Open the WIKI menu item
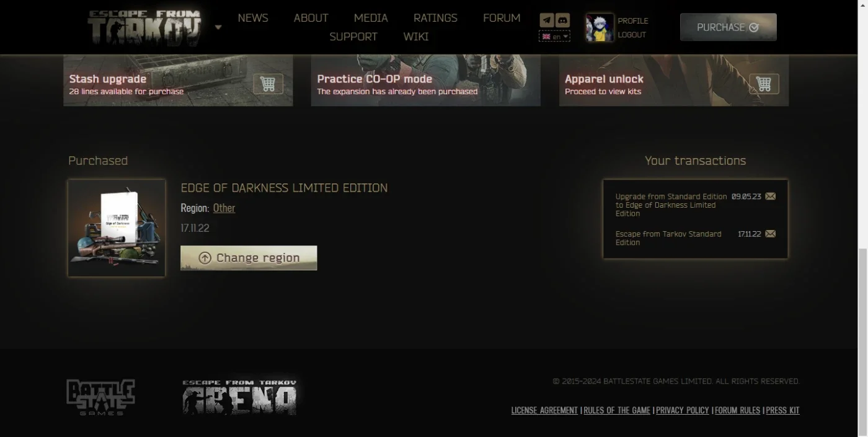 pyautogui.click(x=416, y=37)
